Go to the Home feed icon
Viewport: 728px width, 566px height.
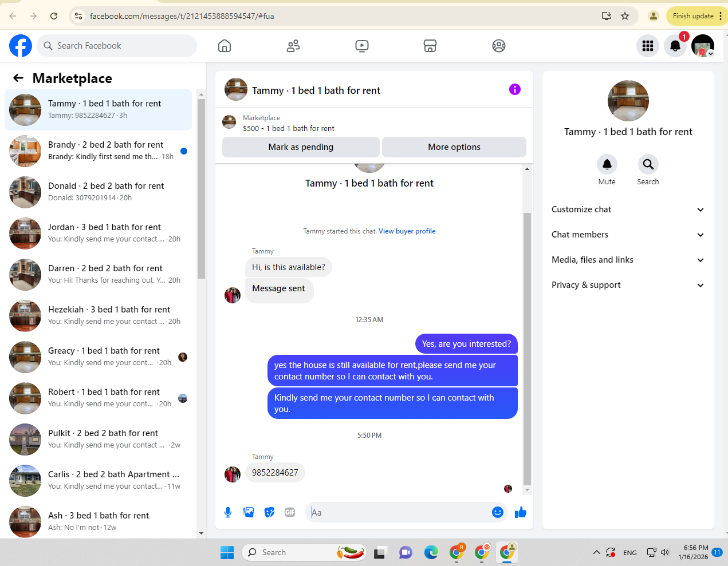coord(225,46)
